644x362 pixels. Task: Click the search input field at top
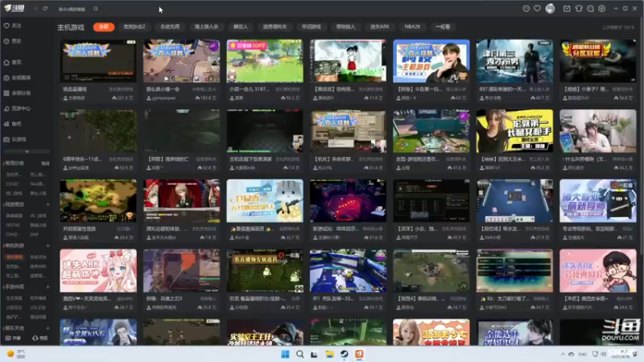click(x=74, y=9)
